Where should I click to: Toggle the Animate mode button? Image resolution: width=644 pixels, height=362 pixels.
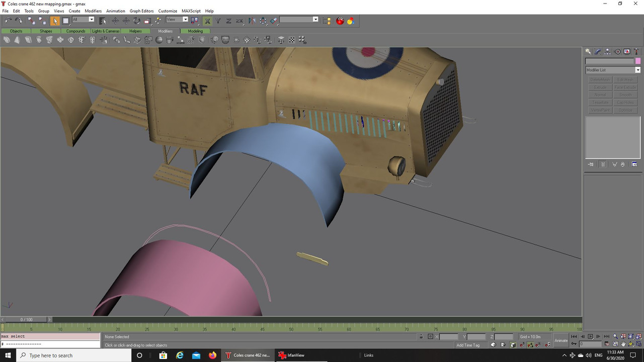pyautogui.click(x=561, y=340)
